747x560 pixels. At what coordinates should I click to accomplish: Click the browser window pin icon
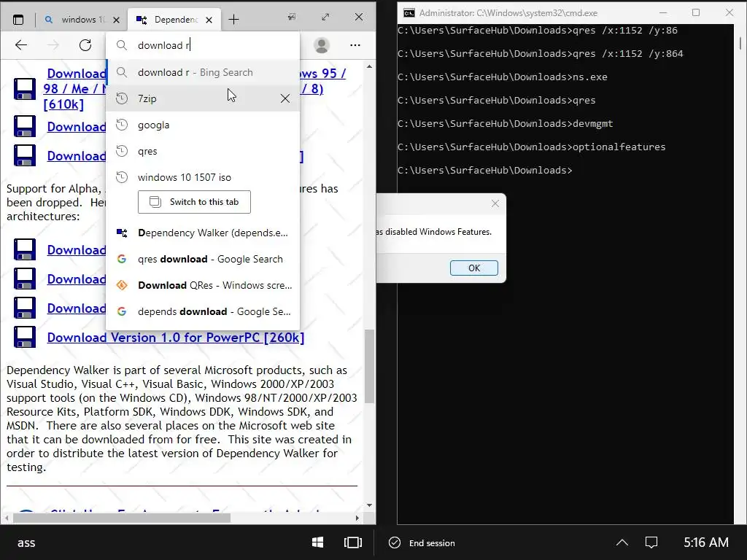pyautogui.click(x=292, y=17)
